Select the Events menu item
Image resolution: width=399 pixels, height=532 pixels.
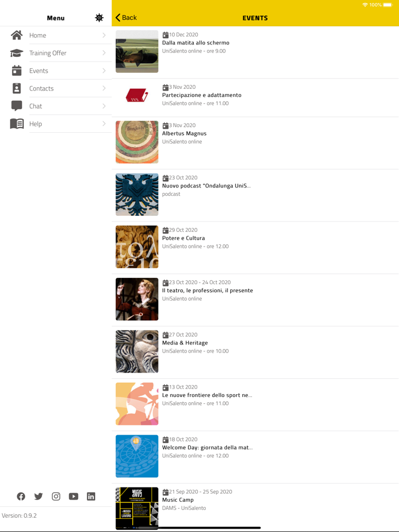point(56,71)
